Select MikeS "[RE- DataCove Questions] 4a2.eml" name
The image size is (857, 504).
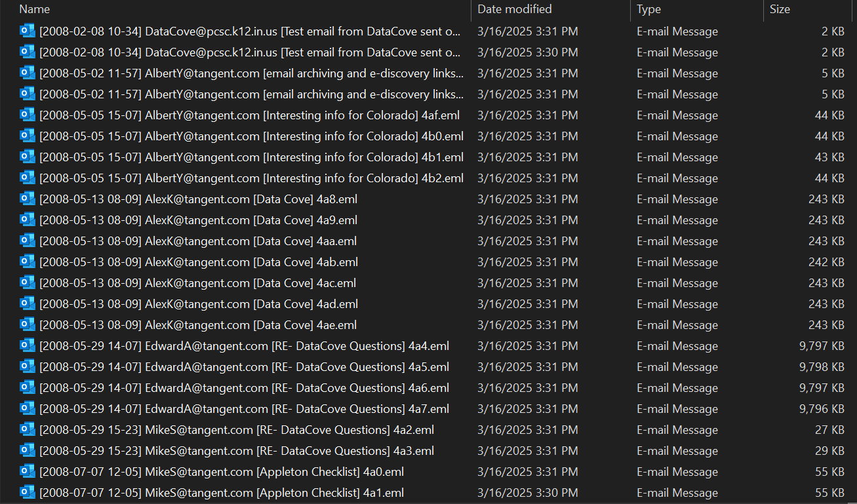coord(237,430)
